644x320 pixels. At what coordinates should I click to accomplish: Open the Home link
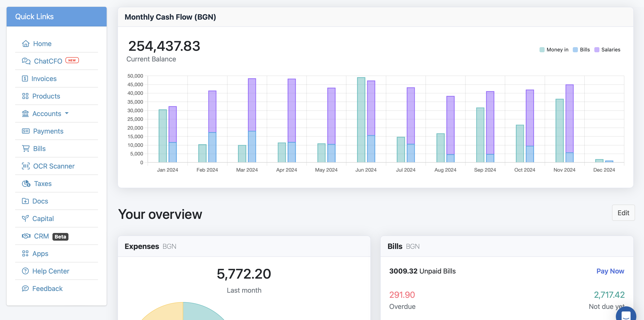[x=42, y=44]
